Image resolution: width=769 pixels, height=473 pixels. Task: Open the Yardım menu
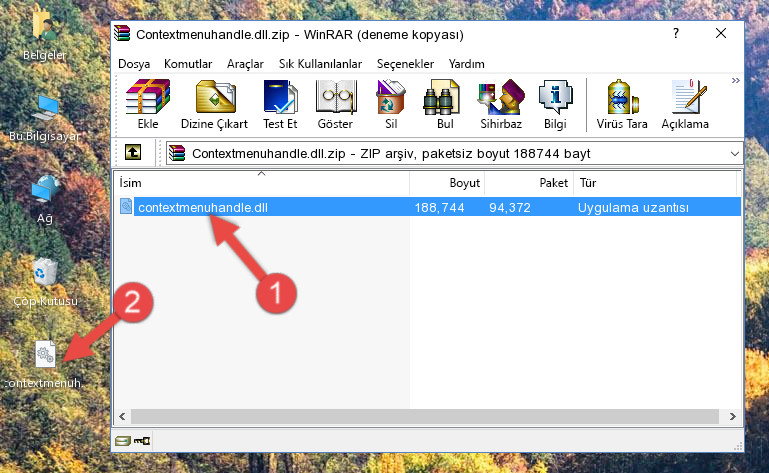pos(466,64)
